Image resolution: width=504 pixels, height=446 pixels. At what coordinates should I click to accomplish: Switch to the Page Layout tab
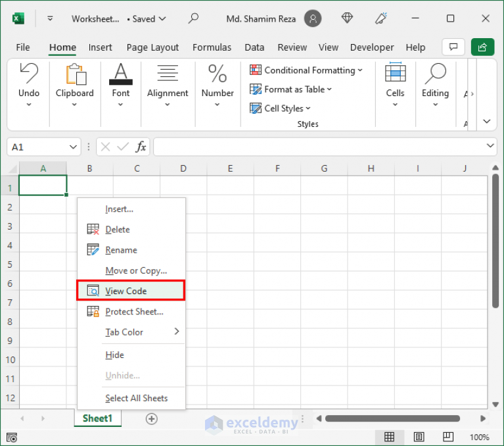pos(152,47)
